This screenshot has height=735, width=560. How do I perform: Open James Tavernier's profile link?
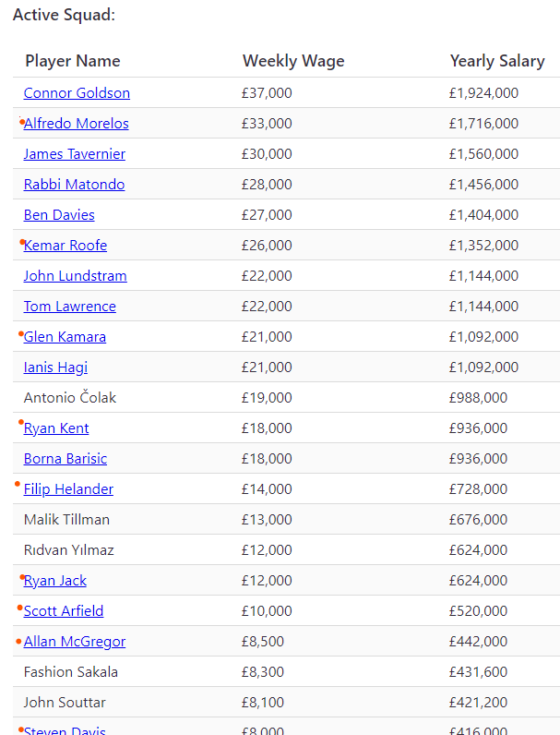click(x=75, y=154)
